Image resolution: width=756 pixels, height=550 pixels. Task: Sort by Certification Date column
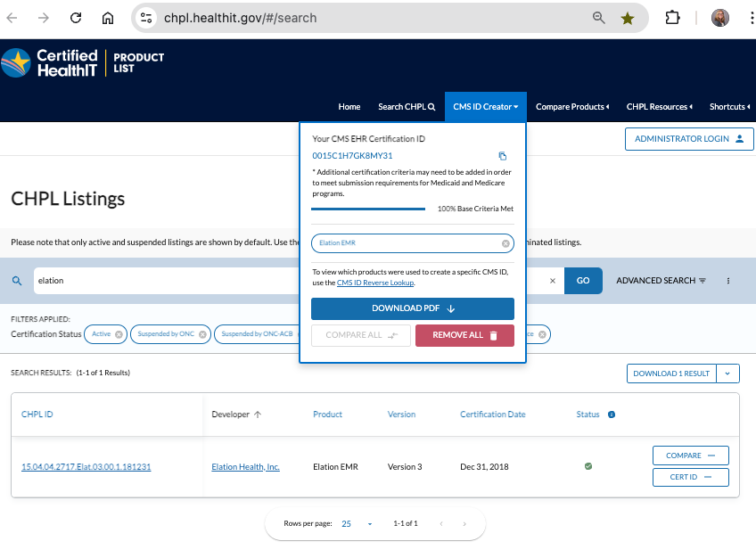[492, 415]
